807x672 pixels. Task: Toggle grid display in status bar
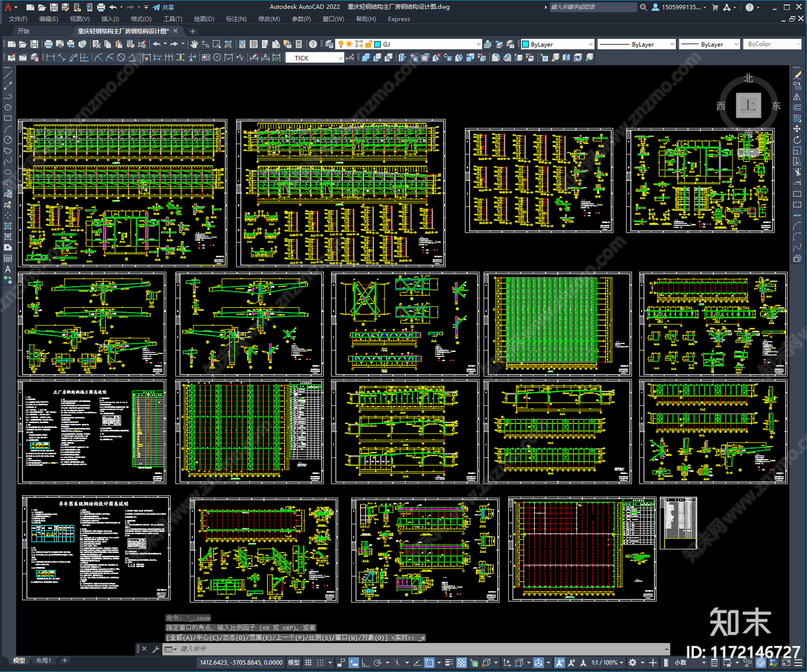[308, 662]
